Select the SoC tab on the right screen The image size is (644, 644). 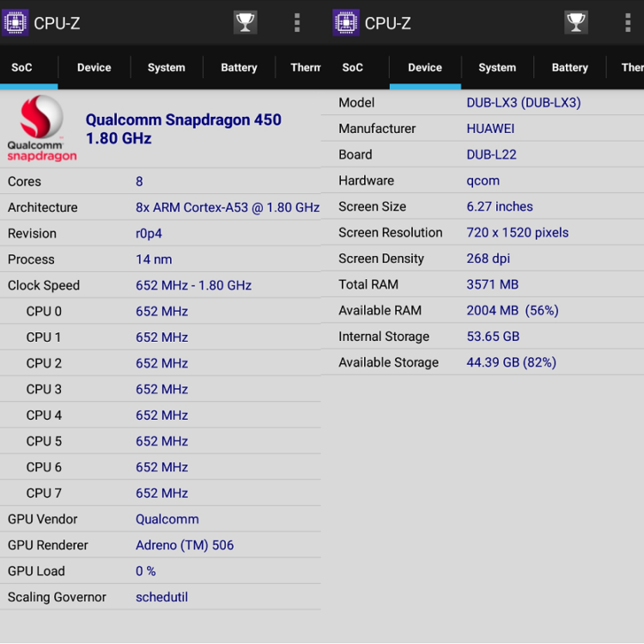click(x=352, y=67)
